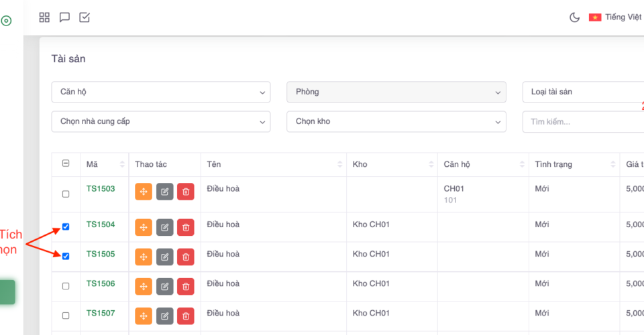The height and width of the screenshot is (335, 644).
Task: Expand the Chọn kho dropdown
Action: pos(396,122)
